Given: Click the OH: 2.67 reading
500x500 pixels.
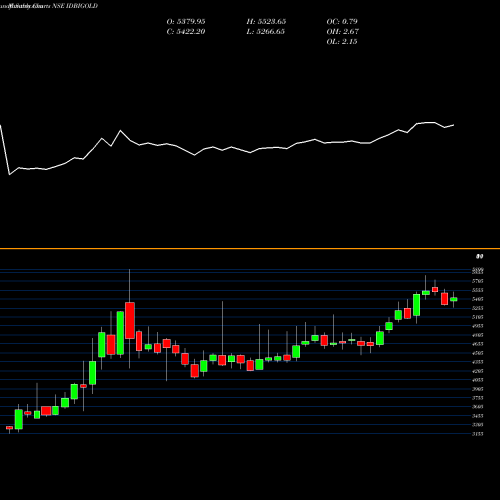Looking at the screenshot, I should coord(343,32).
